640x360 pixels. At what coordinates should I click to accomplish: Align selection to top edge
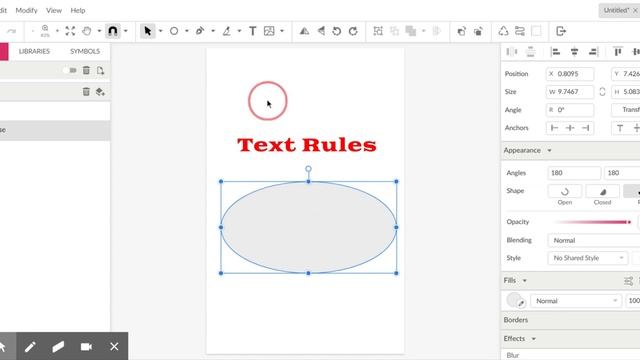(x=618, y=51)
